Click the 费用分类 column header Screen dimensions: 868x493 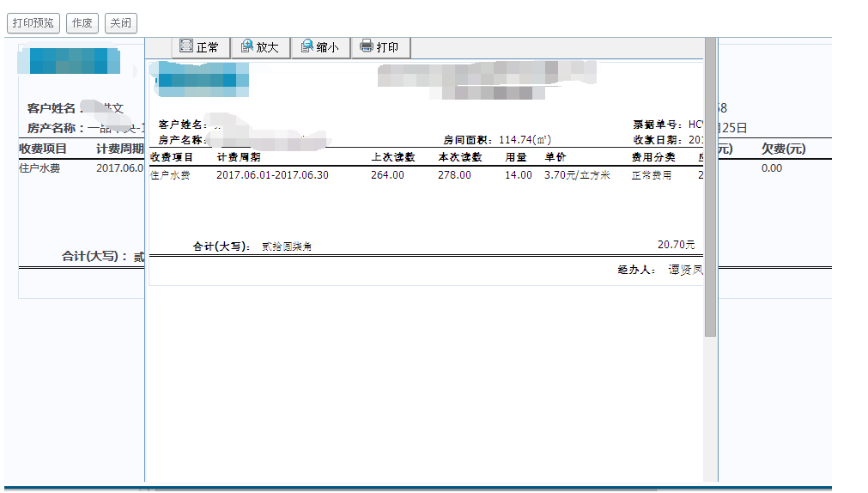(x=653, y=157)
